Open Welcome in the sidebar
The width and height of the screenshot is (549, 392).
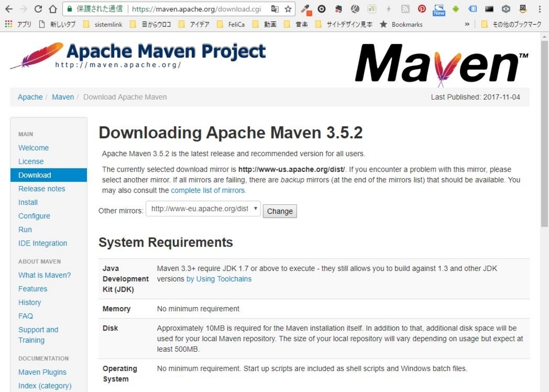click(34, 148)
